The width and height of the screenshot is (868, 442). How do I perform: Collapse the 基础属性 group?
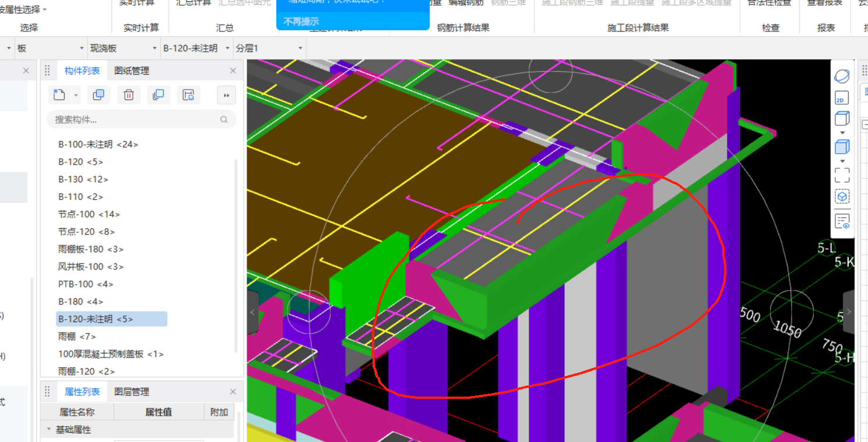(50, 429)
